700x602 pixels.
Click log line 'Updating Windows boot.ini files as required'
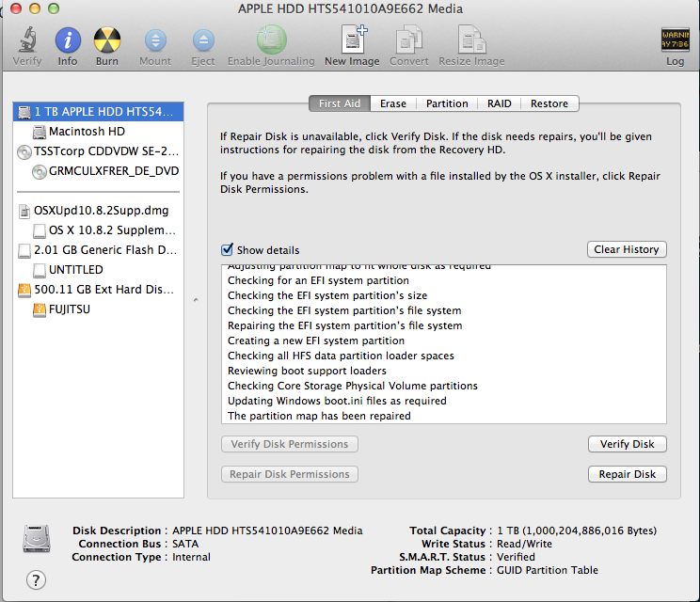pyautogui.click(x=337, y=401)
